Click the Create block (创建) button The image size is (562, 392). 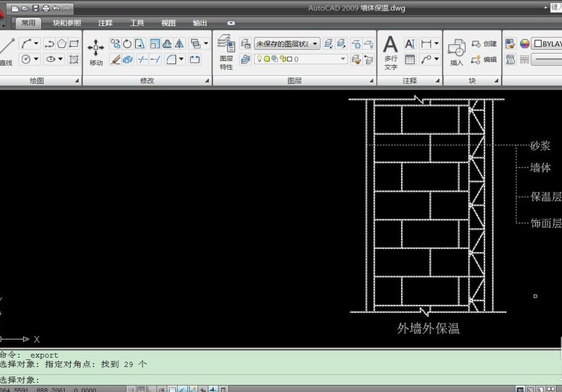[484, 44]
